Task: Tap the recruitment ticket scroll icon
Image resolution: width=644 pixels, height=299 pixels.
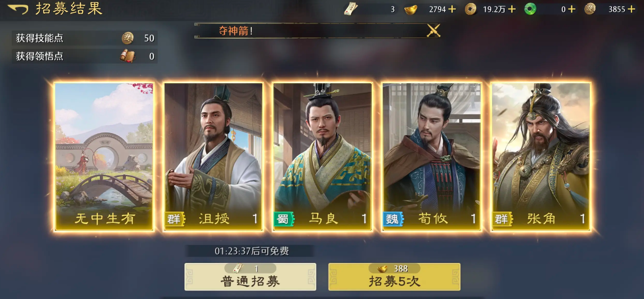Action: click(351, 9)
